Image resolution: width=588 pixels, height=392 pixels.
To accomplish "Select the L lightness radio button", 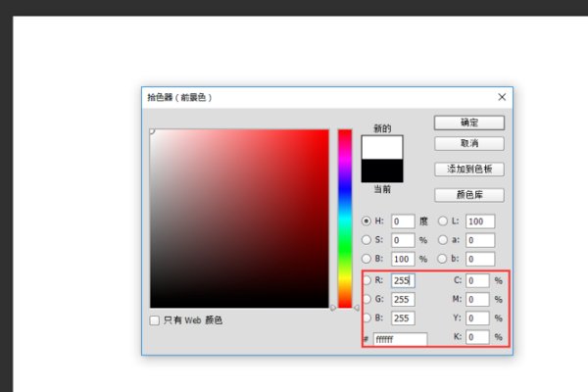I will (442, 221).
